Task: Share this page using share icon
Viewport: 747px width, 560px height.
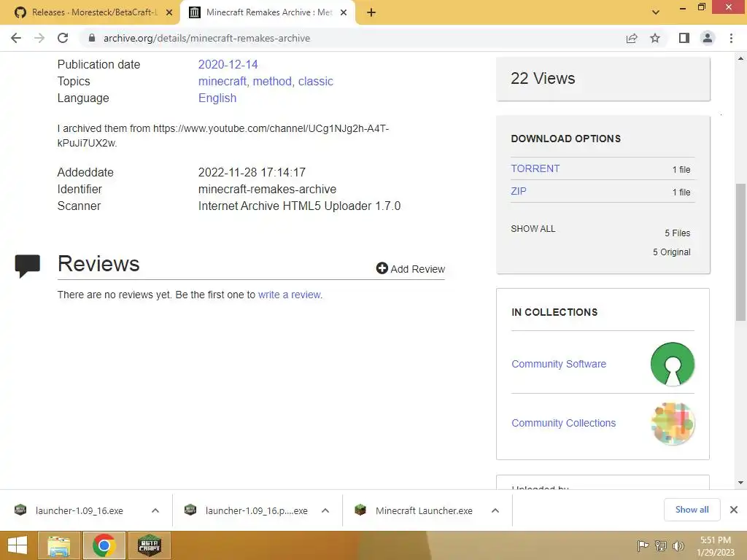Action: 632,38
